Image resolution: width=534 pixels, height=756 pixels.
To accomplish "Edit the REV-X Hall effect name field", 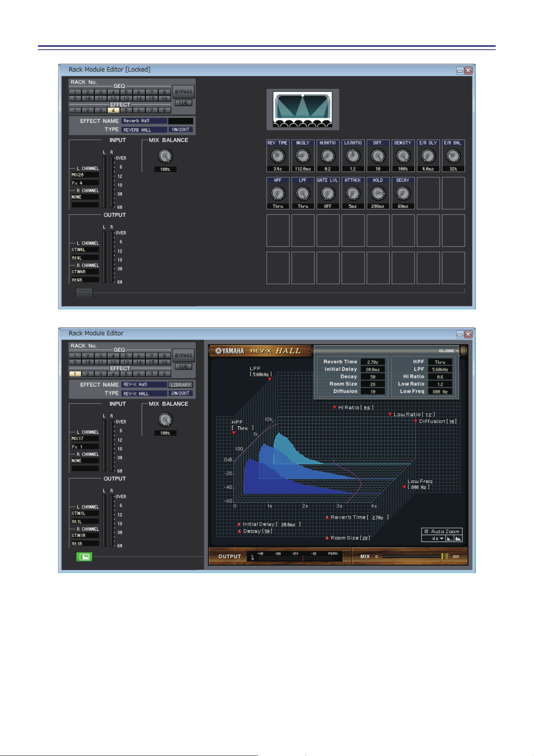I will point(144,384).
